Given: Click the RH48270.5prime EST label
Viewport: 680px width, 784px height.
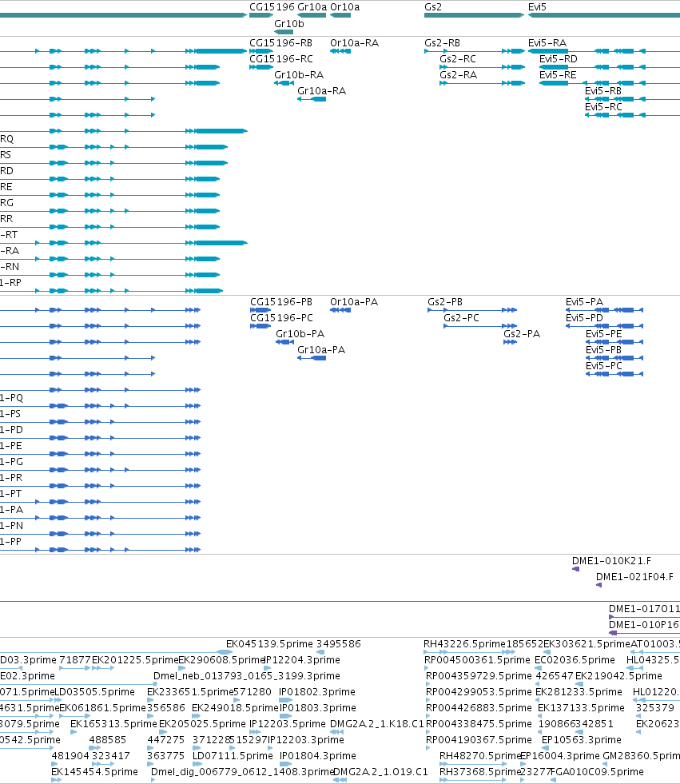Looking at the screenshot, I should pyautogui.click(x=479, y=756).
